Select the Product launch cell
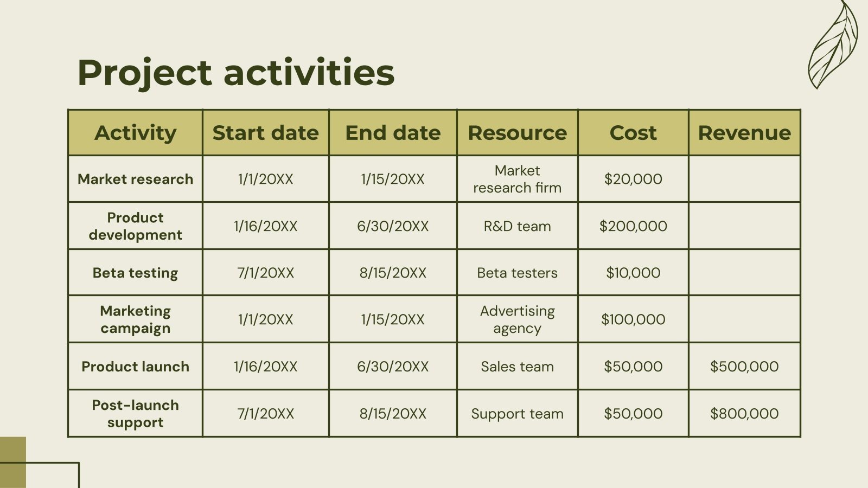Image resolution: width=868 pixels, height=488 pixels. tap(136, 367)
